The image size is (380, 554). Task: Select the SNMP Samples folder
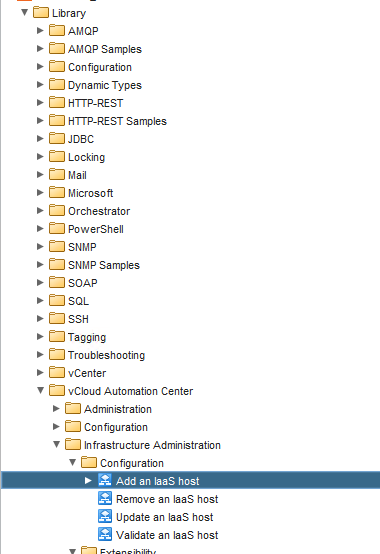coord(104,265)
